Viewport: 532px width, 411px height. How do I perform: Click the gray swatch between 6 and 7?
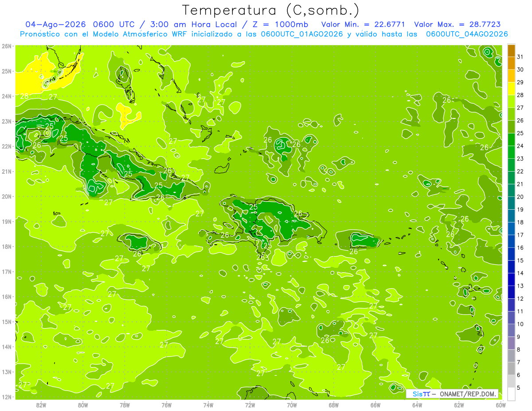pyautogui.click(x=511, y=368)
